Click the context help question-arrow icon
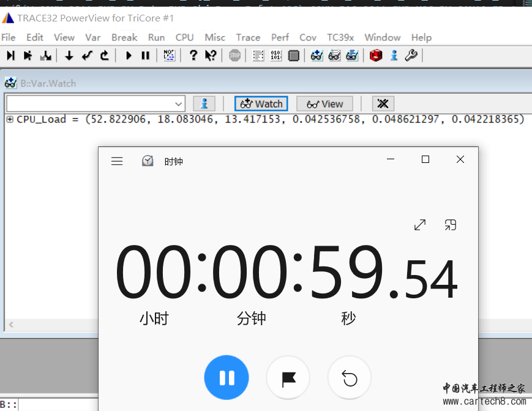 pos(211,56)
